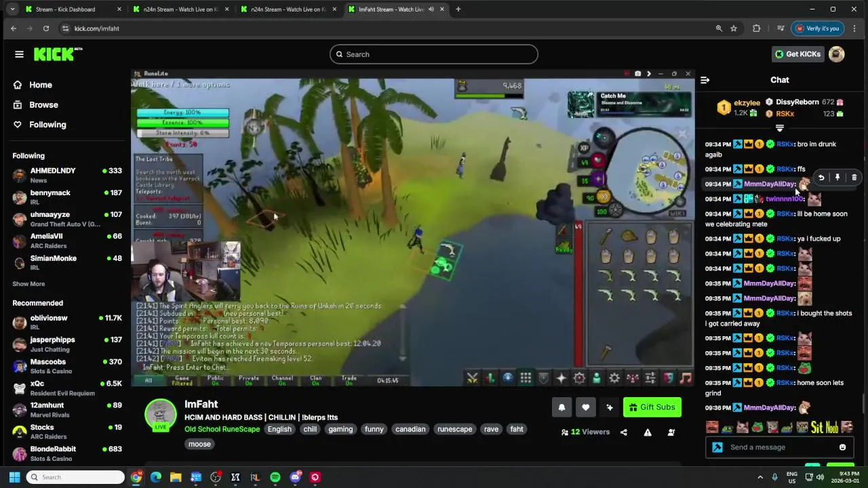Screen dimensions: 868x488
Task: Open browser extensions puzzle icon
Action: click(756, 28)
